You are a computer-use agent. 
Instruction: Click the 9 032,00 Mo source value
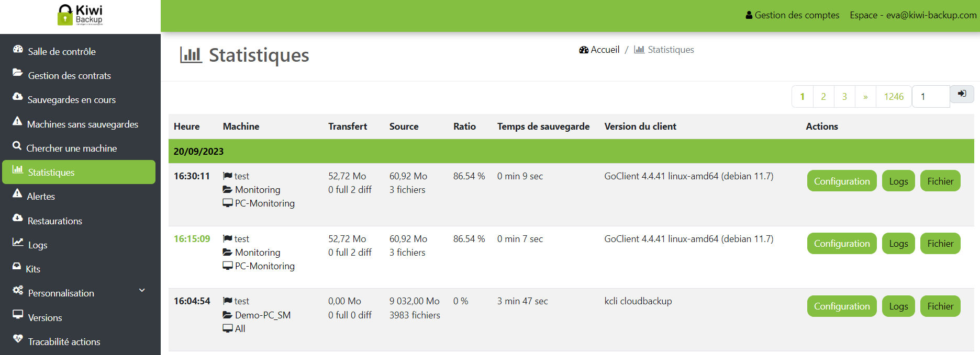coord(415,301)
